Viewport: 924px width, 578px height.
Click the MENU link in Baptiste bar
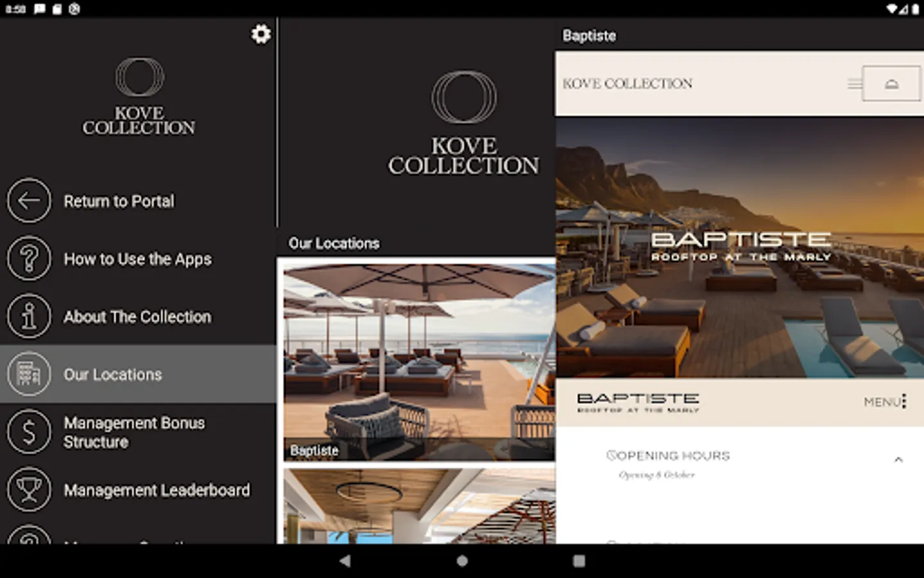click(x=882, y=402)
